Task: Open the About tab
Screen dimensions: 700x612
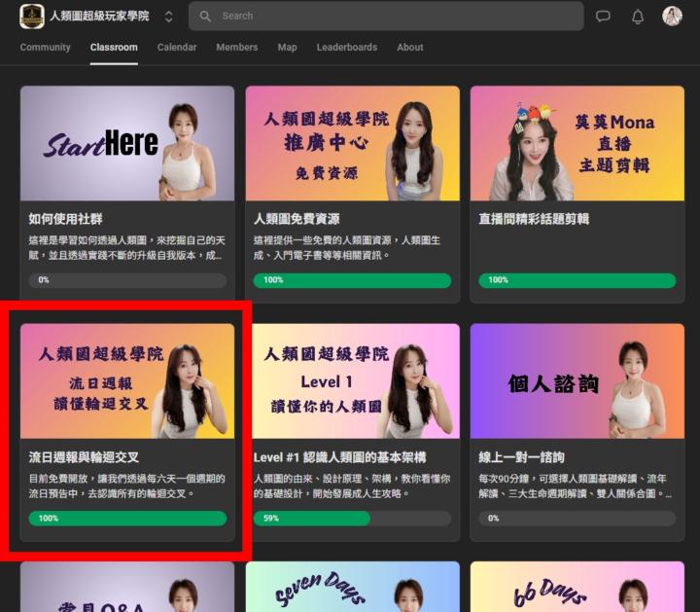Action: pyautogui.click(x=410, y=47)
